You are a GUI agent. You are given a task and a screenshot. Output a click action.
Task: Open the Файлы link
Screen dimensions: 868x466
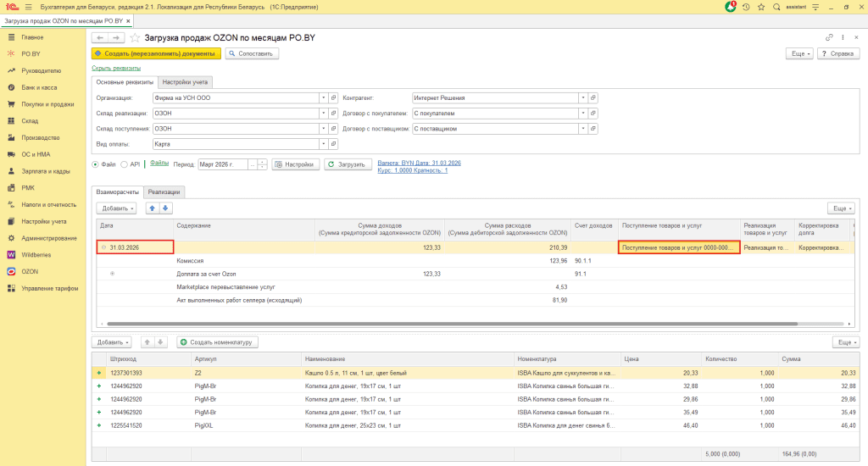[159, 164]
